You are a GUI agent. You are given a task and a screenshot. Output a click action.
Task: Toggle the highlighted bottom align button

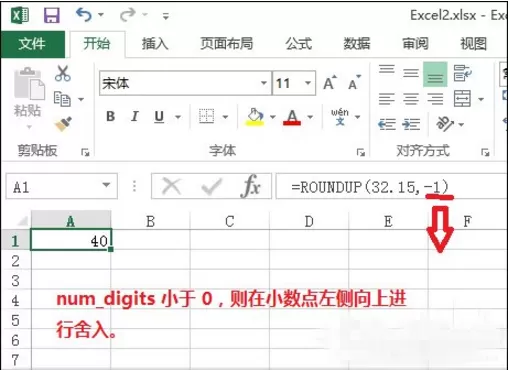[435, 75]
